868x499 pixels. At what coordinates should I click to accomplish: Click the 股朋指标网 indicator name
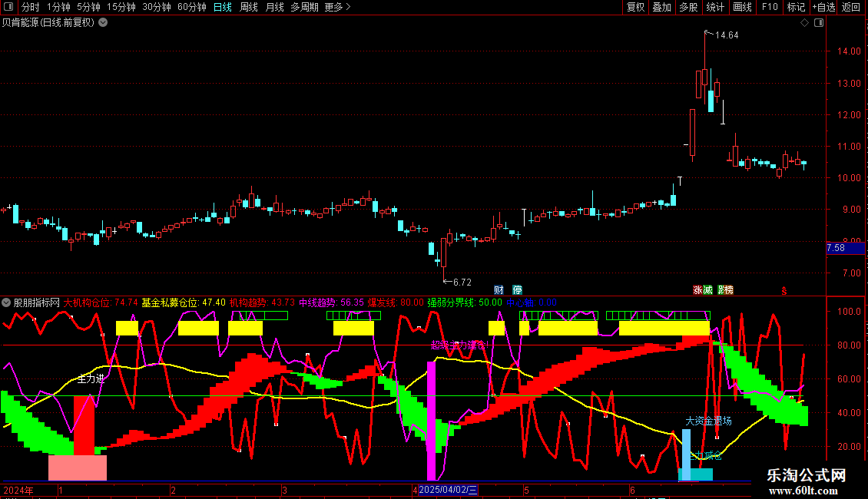[x=37, y=302]
